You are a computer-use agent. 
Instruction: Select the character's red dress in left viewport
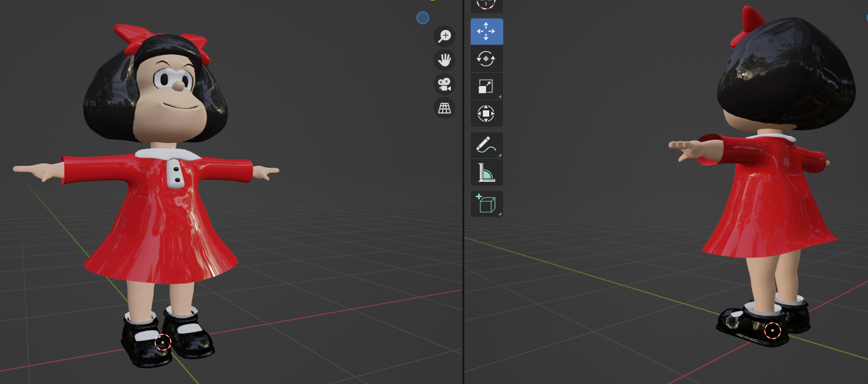pyautogui.click(x=159, y=217)
